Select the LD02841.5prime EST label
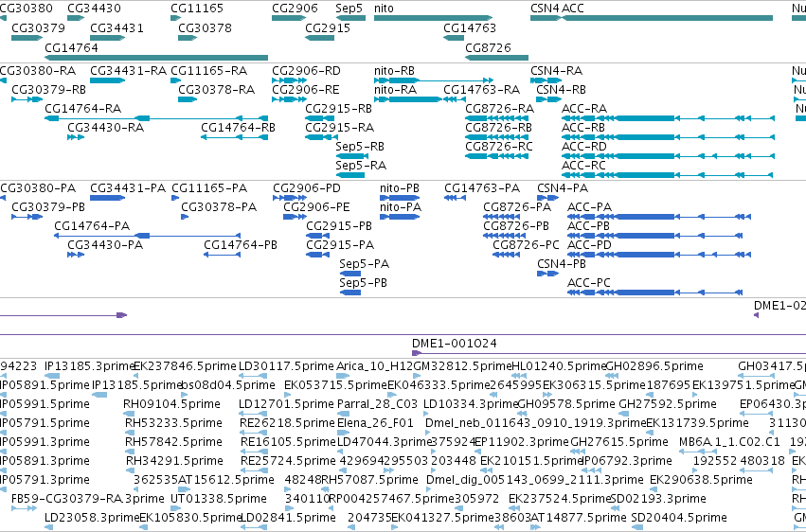806x532 pixels. tap(288, 518)
